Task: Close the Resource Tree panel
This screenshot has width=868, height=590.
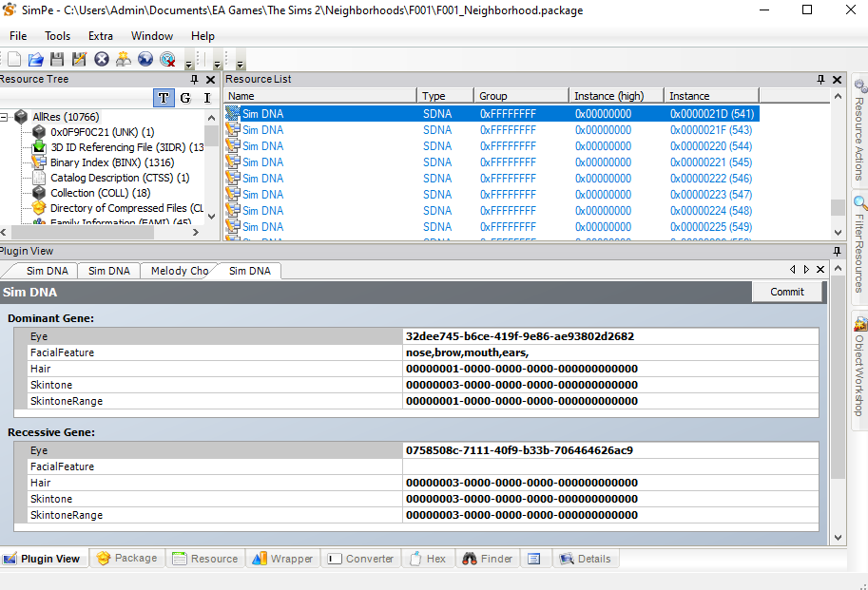Action: click(x=210, y=80)
